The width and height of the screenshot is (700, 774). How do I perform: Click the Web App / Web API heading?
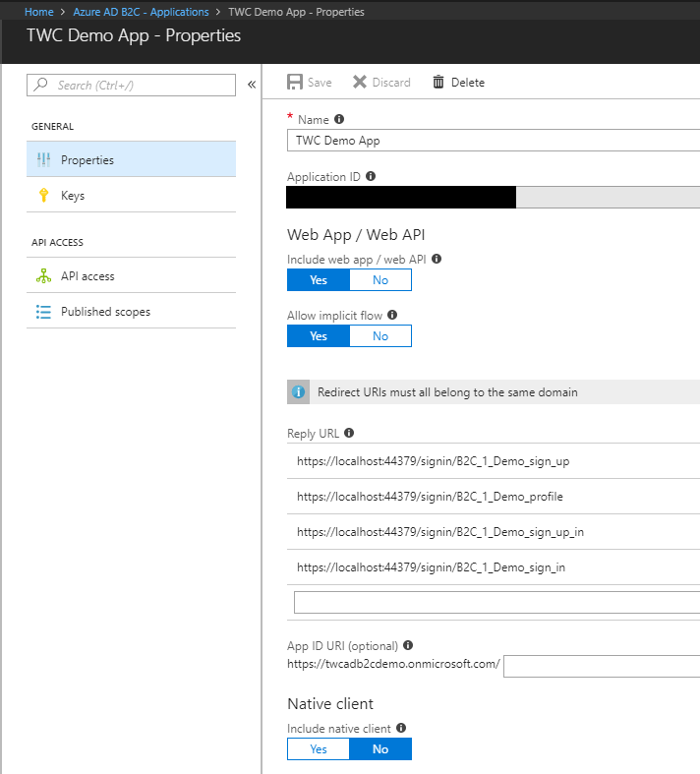(x=356, y=235)
